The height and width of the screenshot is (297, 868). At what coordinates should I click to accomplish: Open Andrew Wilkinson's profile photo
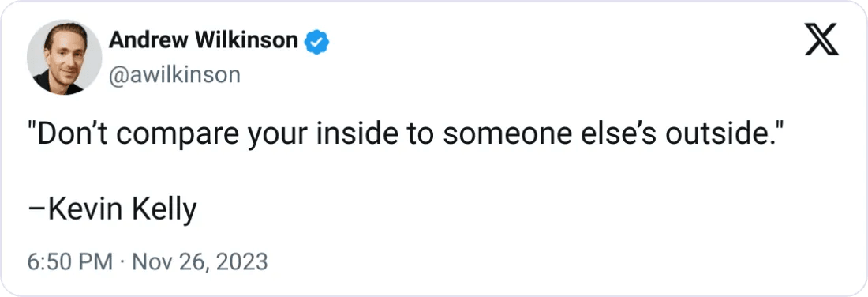64,57
